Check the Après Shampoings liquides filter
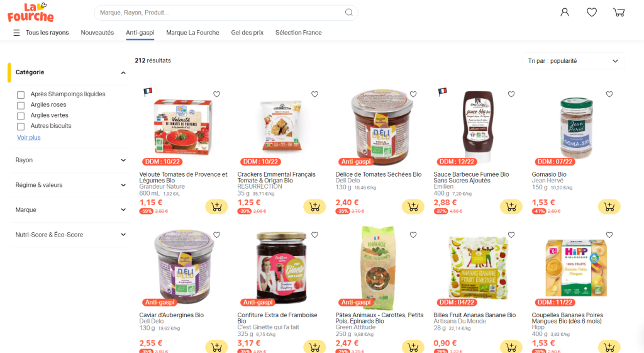Viewport: 644px width, 353px height. coord(21,94)
